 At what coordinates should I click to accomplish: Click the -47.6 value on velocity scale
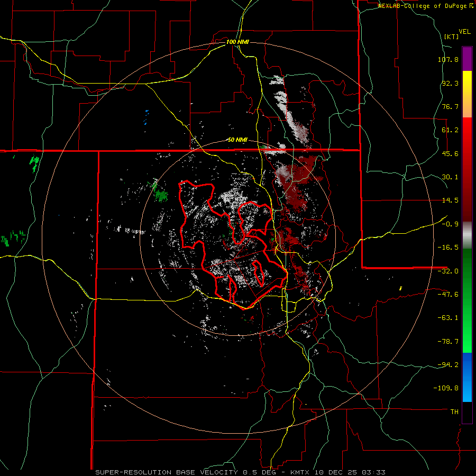click(448, 295)
